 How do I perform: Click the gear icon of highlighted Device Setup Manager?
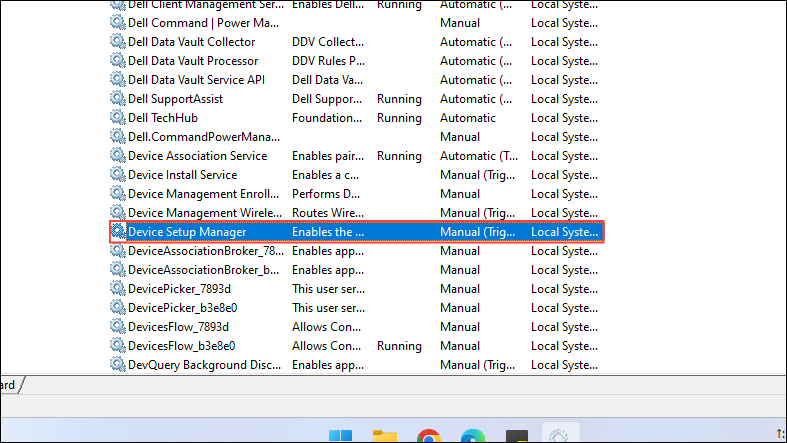117,232
